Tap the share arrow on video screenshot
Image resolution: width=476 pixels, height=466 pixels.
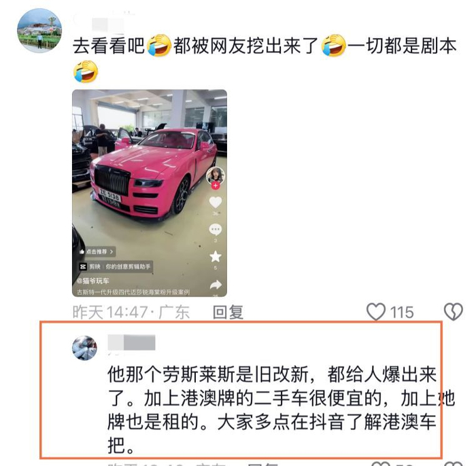pyautogui.click(x=216, y=285)
